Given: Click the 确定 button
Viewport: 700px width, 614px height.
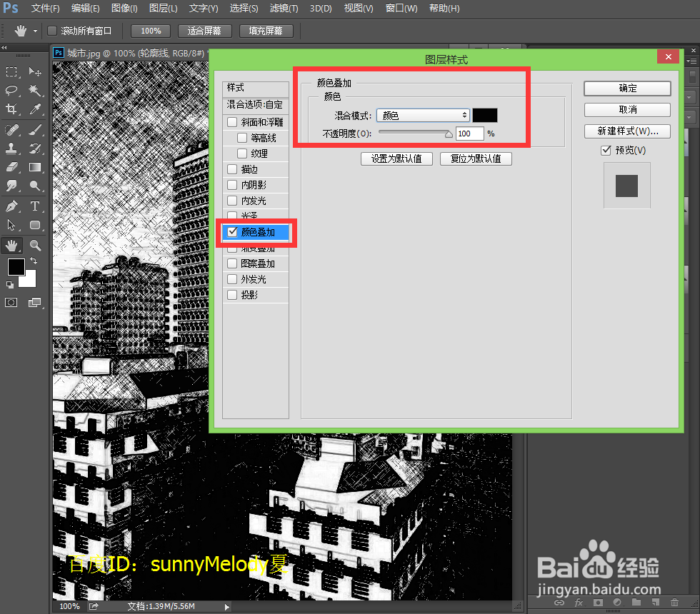Looking at the screenshot, I should (627, 88).
